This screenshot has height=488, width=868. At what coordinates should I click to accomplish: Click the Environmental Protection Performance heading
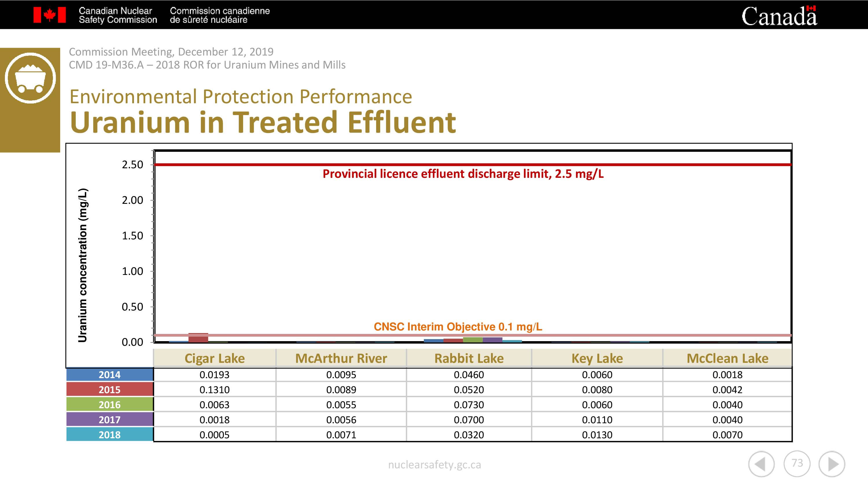[x=241, y=97]
